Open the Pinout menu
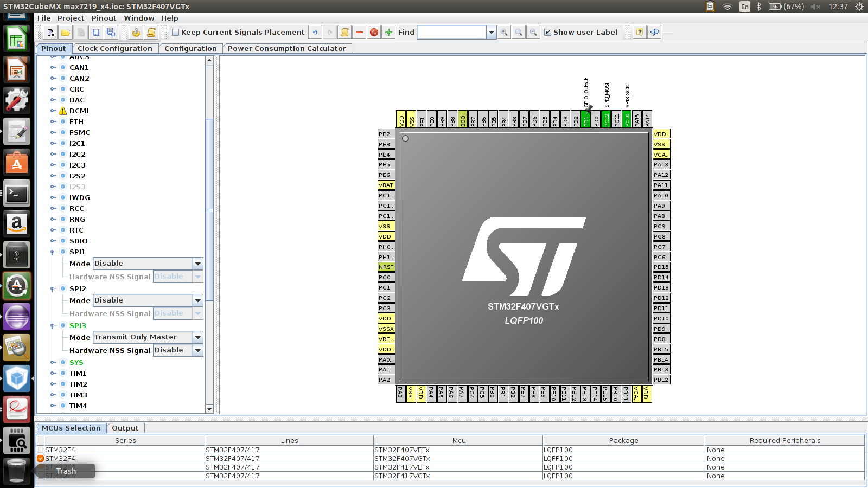 [x=104, y=18]
